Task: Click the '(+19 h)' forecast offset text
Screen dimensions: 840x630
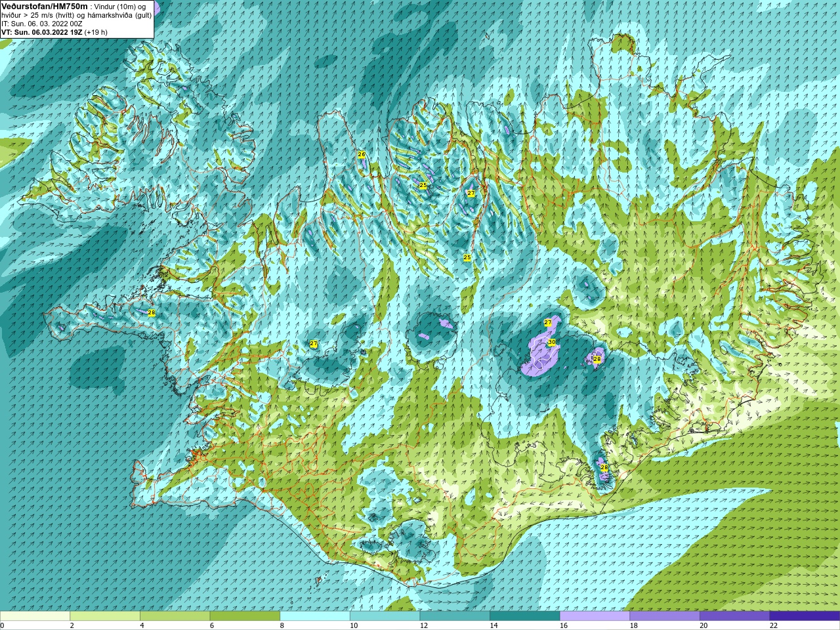Action: tap(96, 32)
